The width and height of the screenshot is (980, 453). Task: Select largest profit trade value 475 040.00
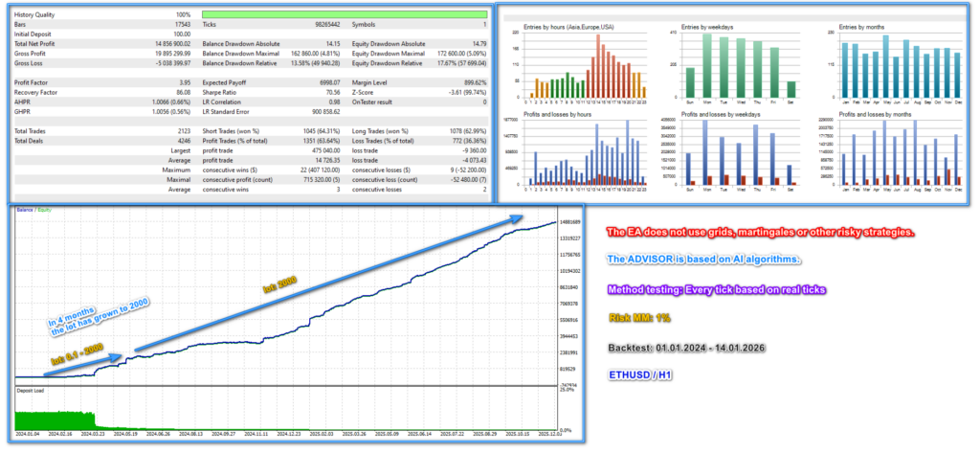[325, 150]
